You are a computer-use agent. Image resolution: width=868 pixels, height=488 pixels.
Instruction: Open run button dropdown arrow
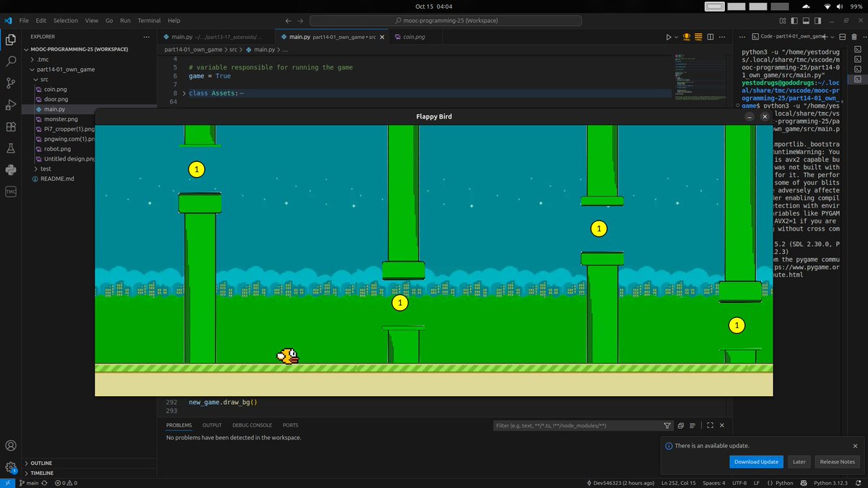point(677,37)
